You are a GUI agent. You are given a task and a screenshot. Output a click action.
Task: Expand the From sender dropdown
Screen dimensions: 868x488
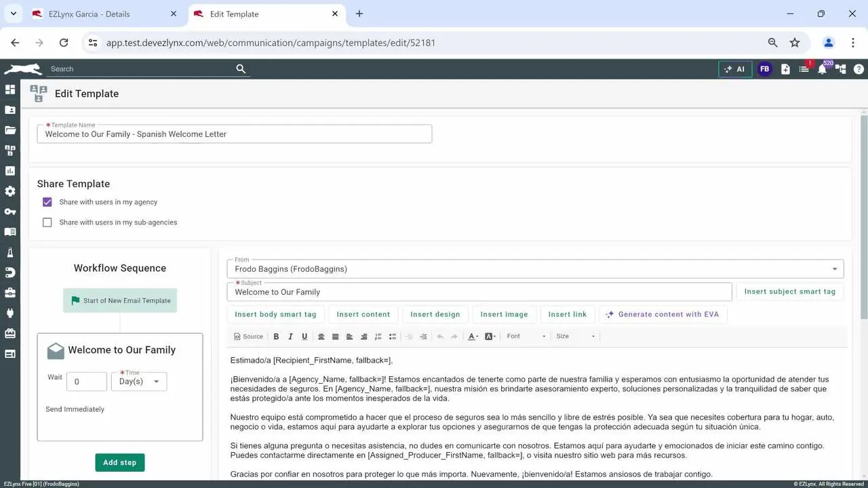point(834,269)
